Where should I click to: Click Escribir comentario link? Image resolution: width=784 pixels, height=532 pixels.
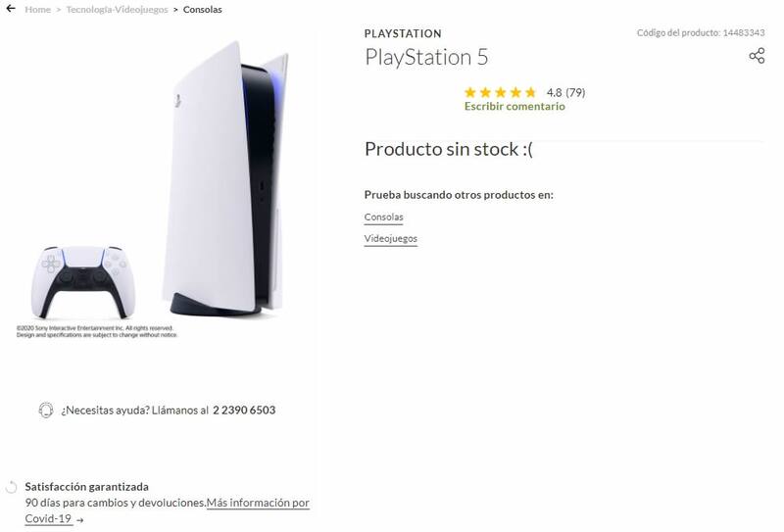point(514,106)
